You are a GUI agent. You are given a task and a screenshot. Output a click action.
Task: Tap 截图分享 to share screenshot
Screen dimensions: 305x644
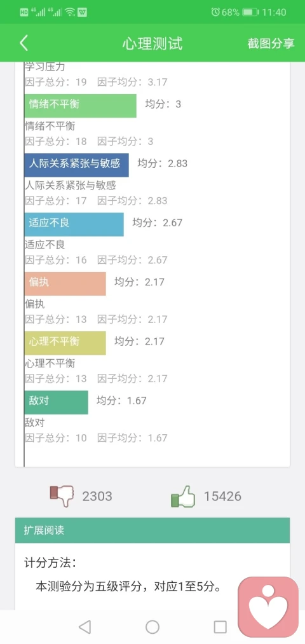point(271,43)
